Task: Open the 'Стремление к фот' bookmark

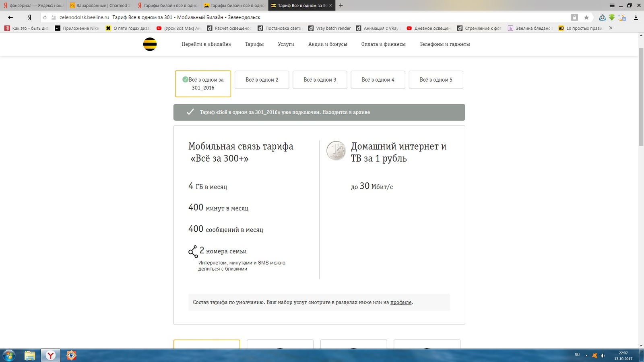Action: 480,28
